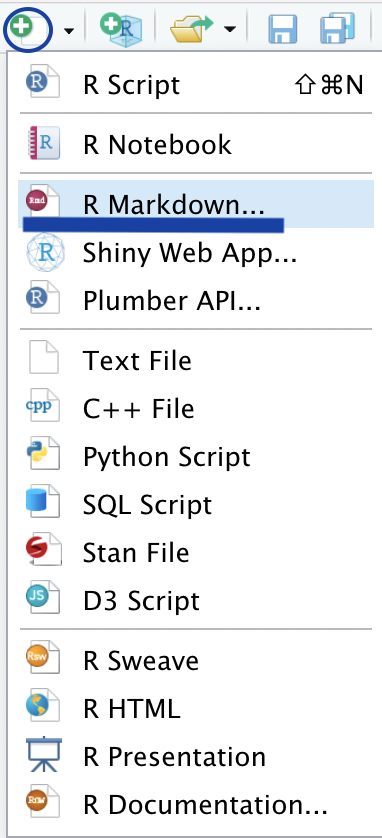This screenshot has height=838, width=382.
Task: Select R Presentation menu entry
Action: pyautogui.click(x=196, y=757)
